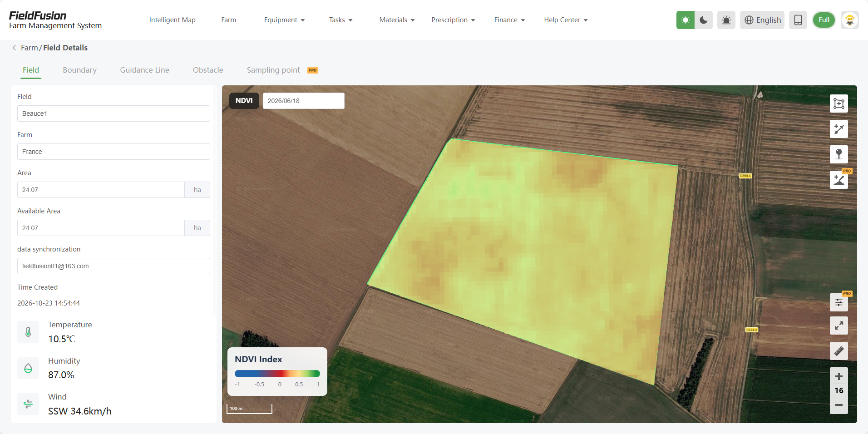
Task: Click Farm in the breadcrumb
Action: pos(30,48)
